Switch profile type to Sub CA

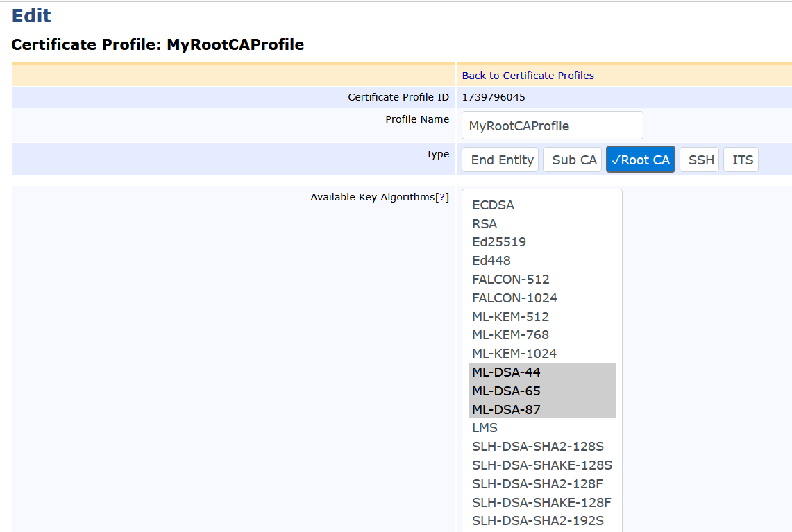pyautogui.click(x=572, y=159)
